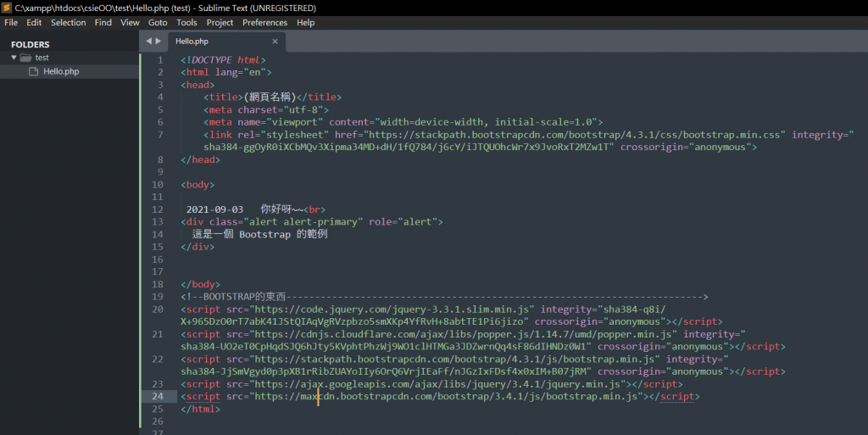Click the closing html tag
Screen dimensions: 868x435
[200, 409]
